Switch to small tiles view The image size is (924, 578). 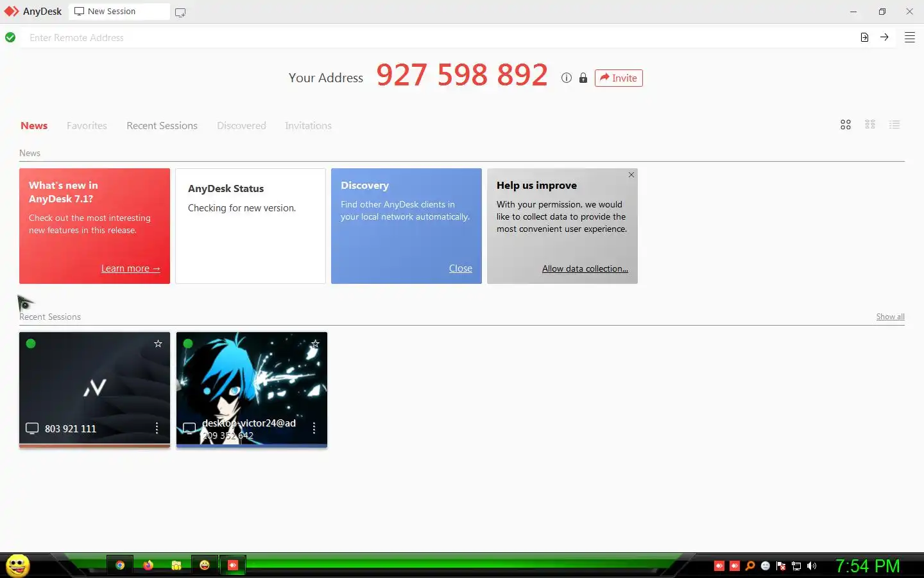[x=870, y=125]
